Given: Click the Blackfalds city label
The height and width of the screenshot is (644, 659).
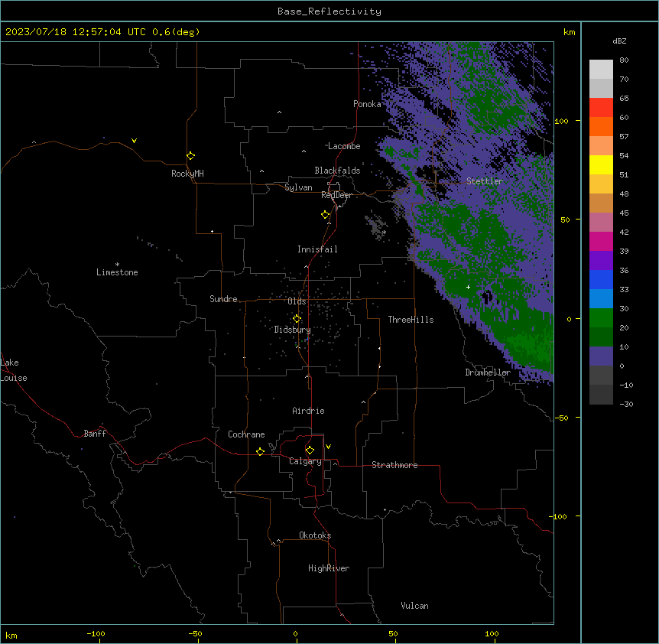Looking at the screenshot, I should pos(337,171).
